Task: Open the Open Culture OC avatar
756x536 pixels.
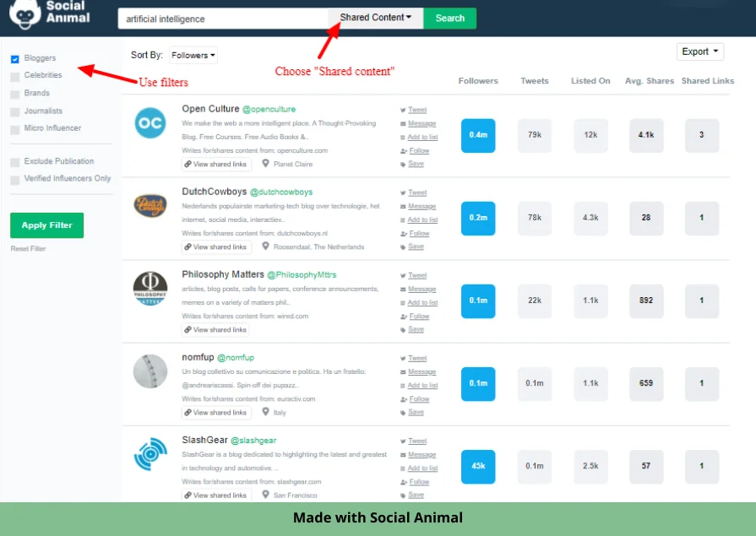Action: pyautogui.click(x=150, y=123)
